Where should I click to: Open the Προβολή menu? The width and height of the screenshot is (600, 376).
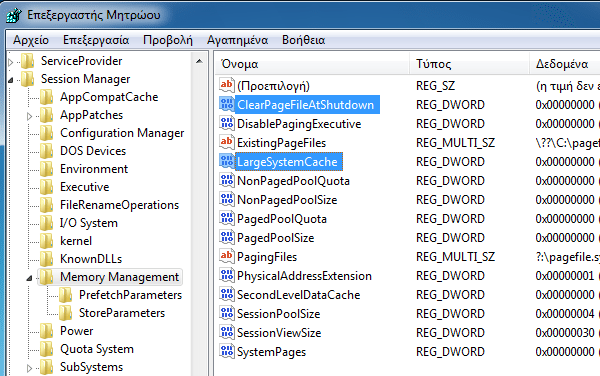click(x=168, y=40)
